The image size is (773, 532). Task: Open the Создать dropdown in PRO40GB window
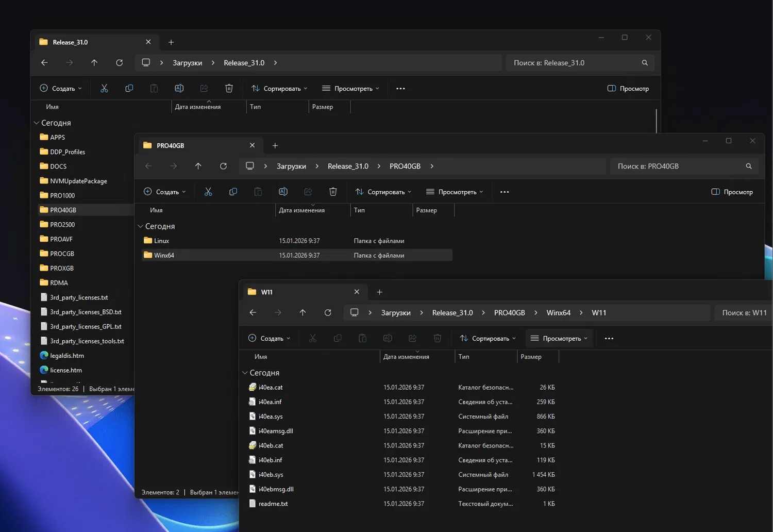point(164,192)
